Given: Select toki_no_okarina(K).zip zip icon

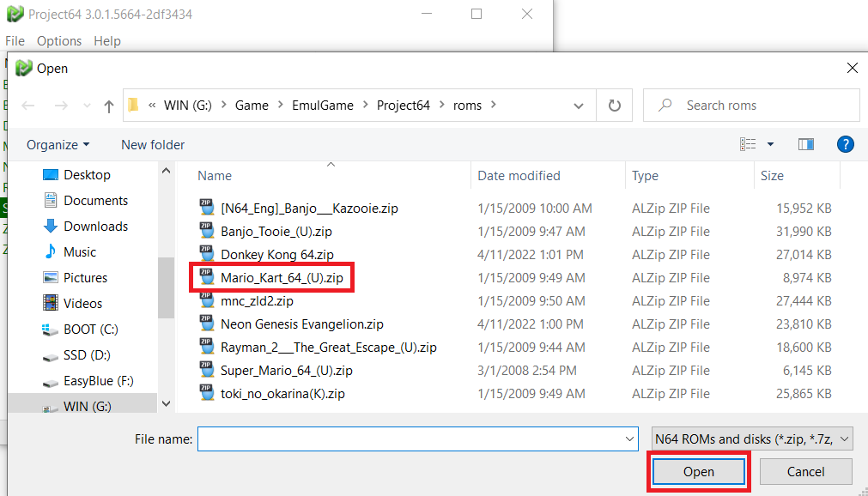Looking at the screenshot, I should [207, 394].
